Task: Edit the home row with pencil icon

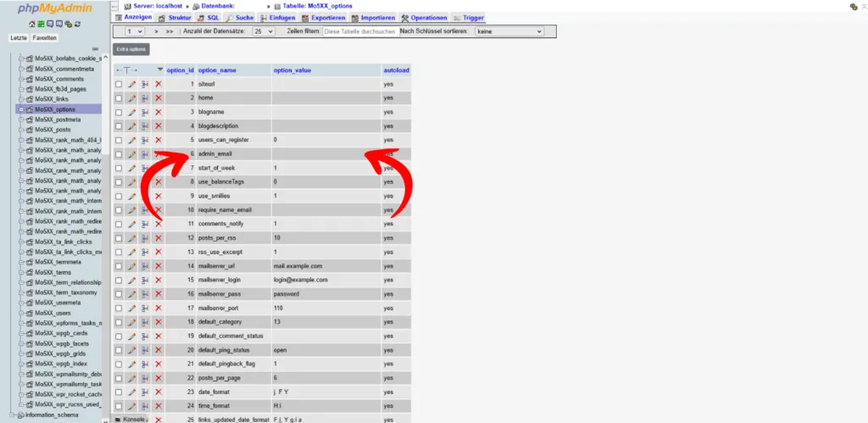Action: pyautogui.click(x=131, y=98)
